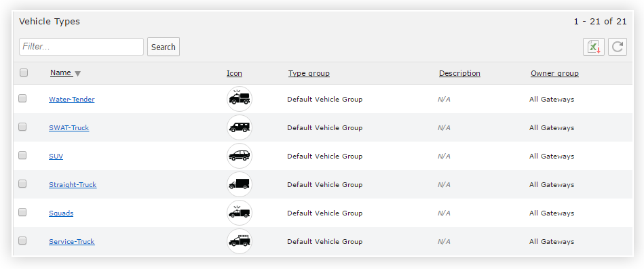Click the refresh list icon
This screenshot has height=269, width=644.
click(618, 47)
